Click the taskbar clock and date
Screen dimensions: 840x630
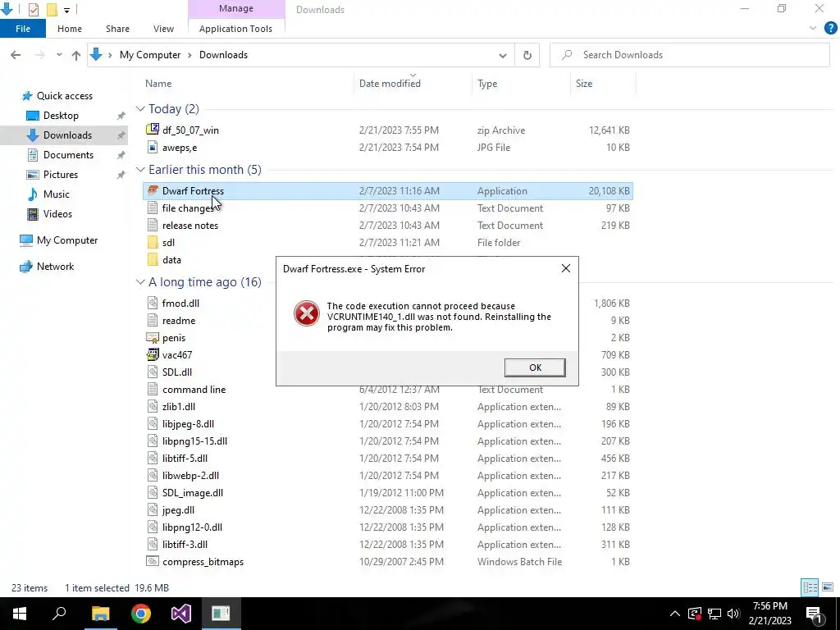click(x=769, y=614)
